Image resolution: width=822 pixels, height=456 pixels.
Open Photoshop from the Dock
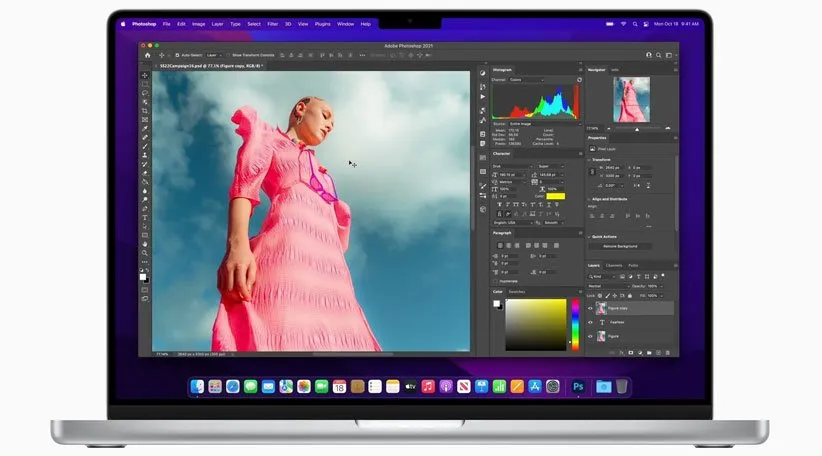578,386
